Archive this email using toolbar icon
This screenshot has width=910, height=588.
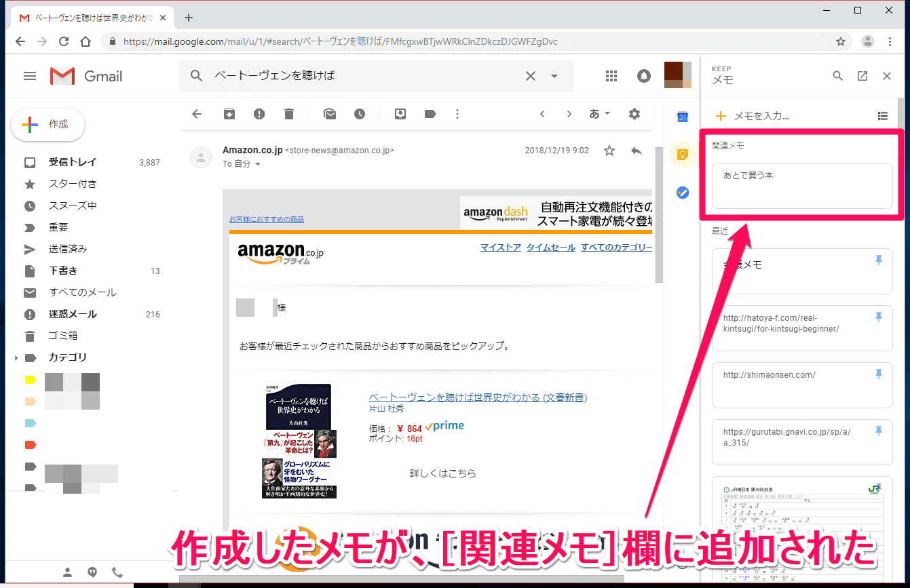pyautogui.click(x=229, y=114)
